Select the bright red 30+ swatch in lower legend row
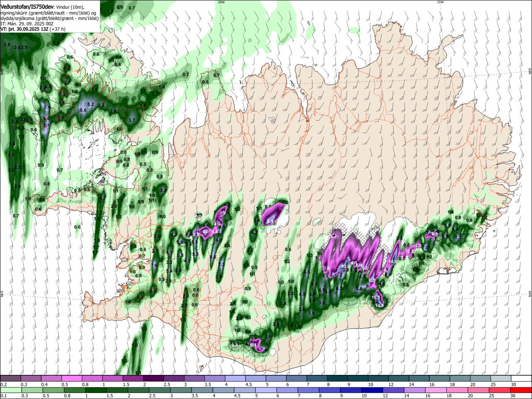 tap(521, 390)
